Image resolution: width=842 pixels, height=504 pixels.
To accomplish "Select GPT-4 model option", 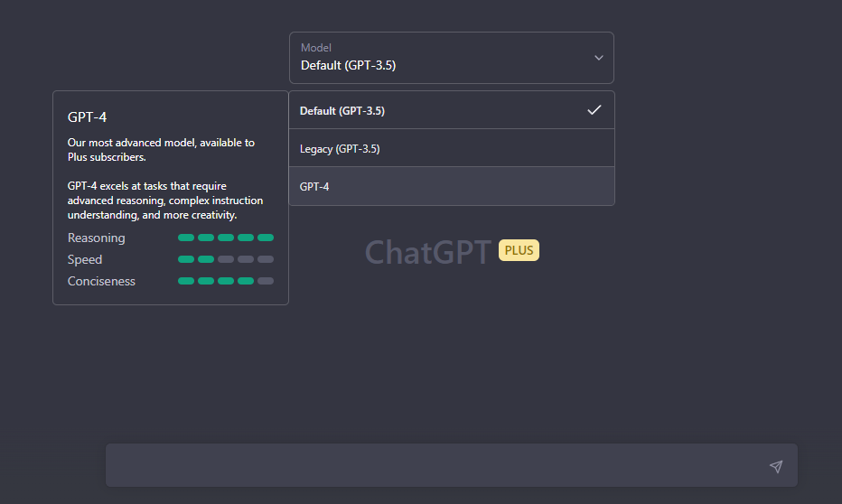I will click(451, 186).
